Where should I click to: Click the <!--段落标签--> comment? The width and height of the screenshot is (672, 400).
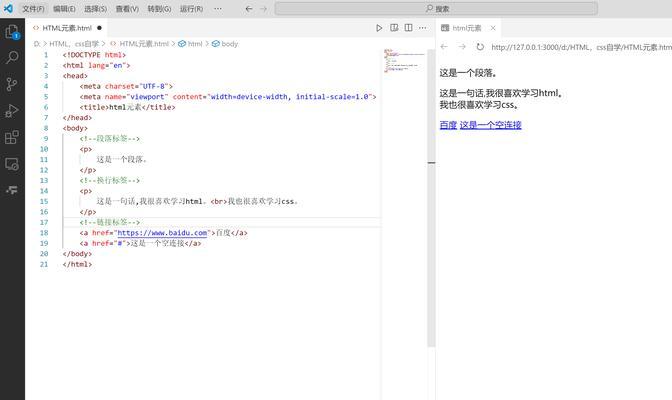pos(109,138)
